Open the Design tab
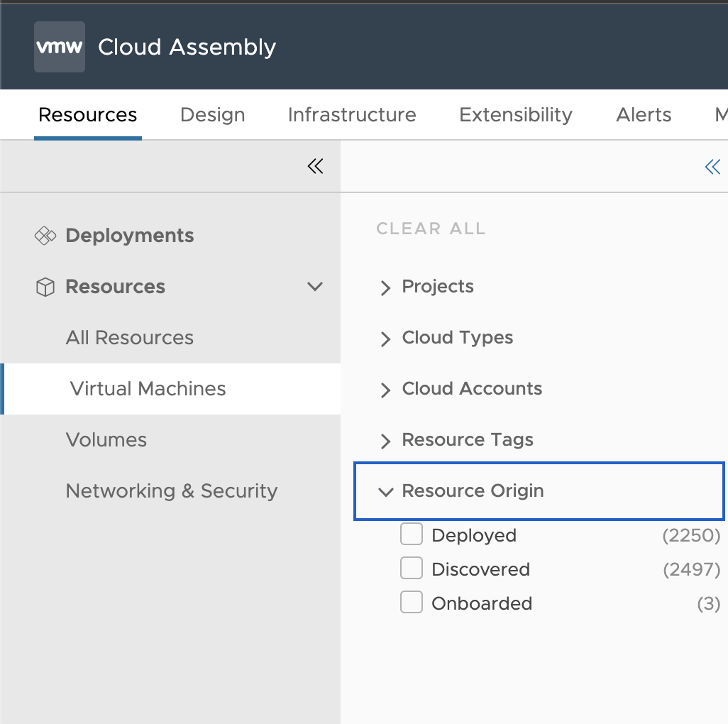This screenshot has width=728, height=724. [213, 115]
